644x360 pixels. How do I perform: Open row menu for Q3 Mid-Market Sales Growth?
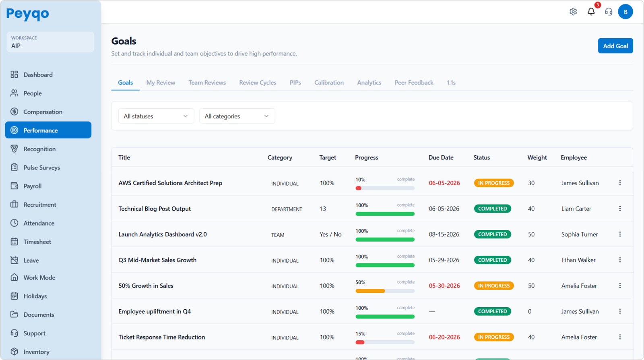click(x=620, y=260)
